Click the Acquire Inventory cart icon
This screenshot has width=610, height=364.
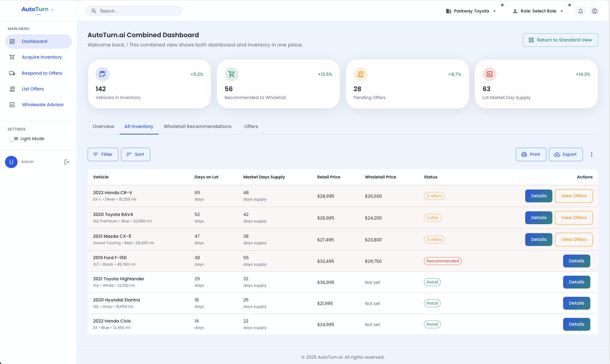[x=12, y=57]
